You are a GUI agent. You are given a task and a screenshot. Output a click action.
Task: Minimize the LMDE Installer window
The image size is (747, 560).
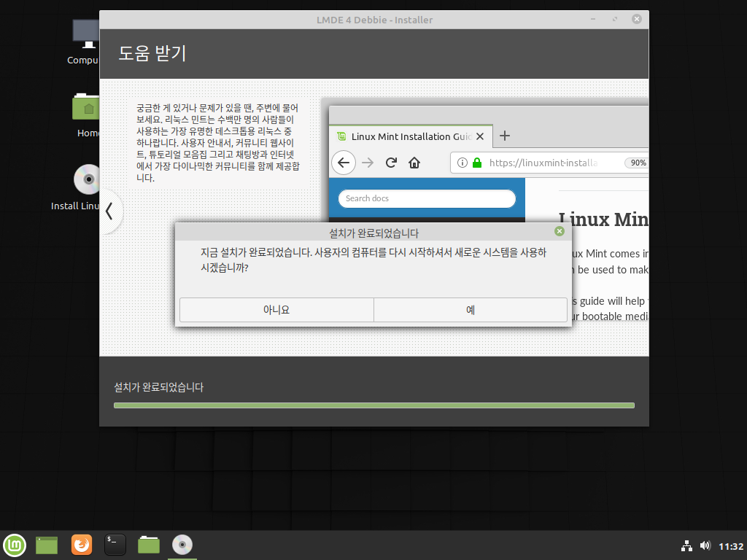point(593,19)
